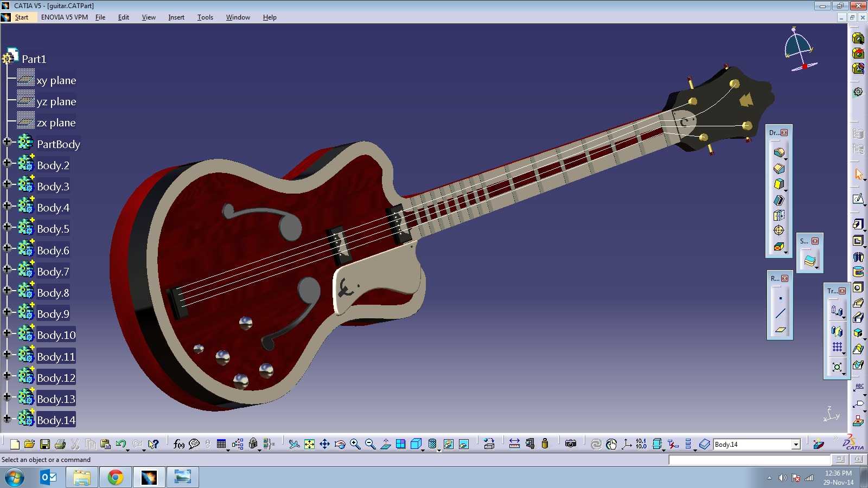Select the Hole tool
868x488 pixels.
tap(858, 287)
